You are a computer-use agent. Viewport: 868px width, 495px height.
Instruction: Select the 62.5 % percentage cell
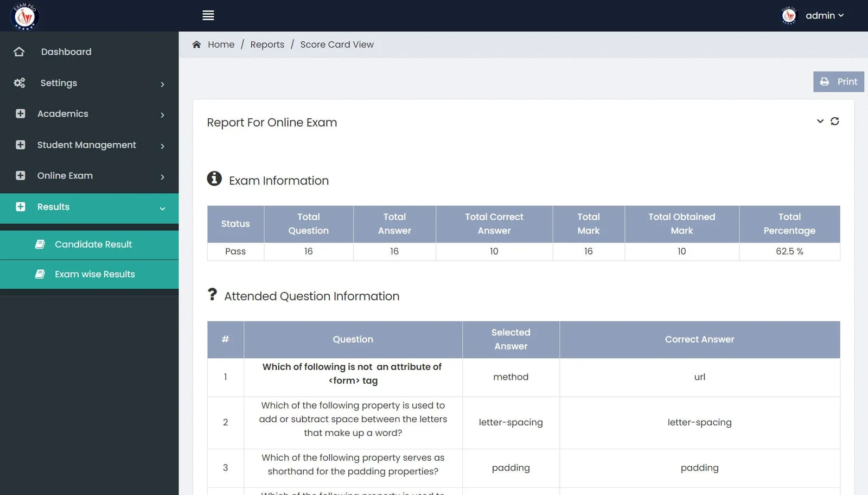[789, 251]
